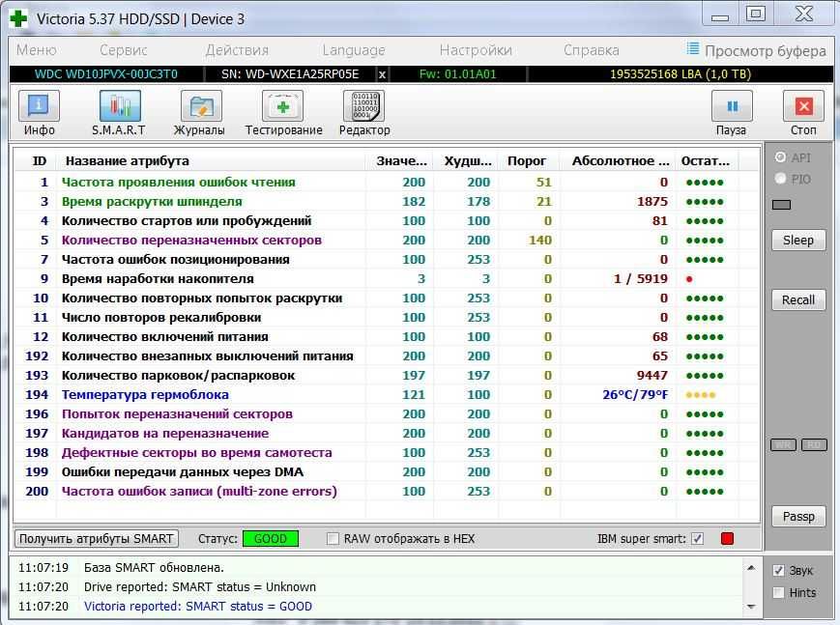This screenshot has height=625, width=840.
Task: Select row Ошибки передачи данных через DMA
Action: coord(387,471)
